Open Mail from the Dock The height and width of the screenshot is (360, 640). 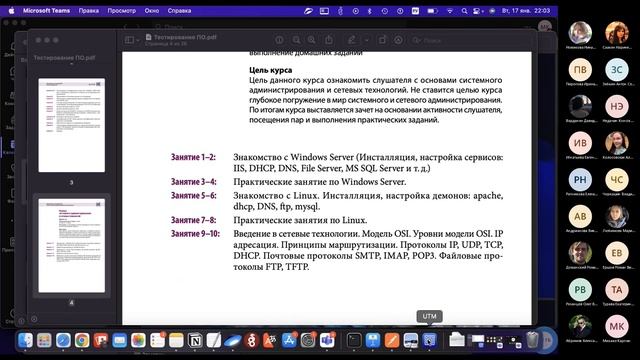(x=120, y=340)
